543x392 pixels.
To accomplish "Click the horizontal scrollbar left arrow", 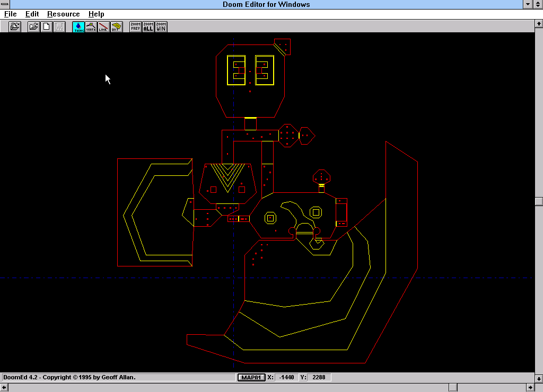I will [x=4, y=387].
